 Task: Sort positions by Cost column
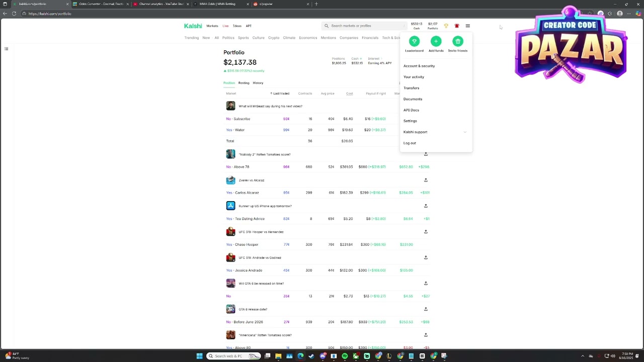tap(349, 94)
